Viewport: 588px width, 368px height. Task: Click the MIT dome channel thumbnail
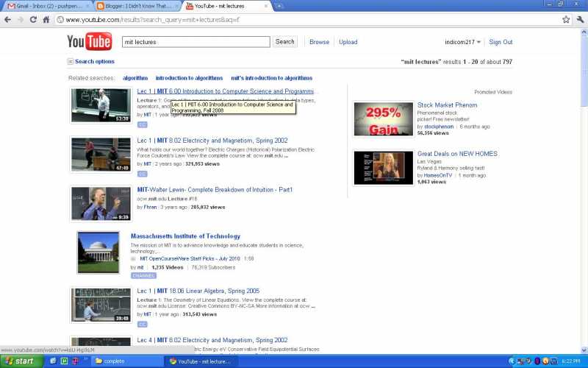98,252
